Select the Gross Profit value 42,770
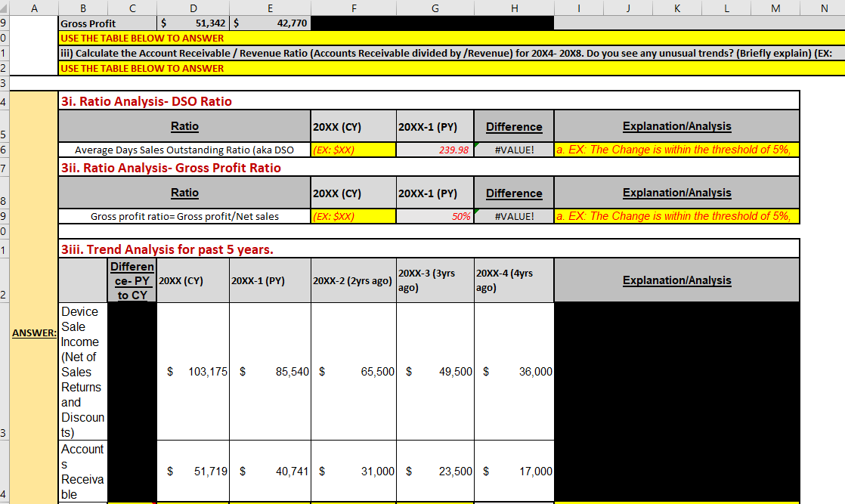Screen dimensions: 845x504 click(270, 23)
